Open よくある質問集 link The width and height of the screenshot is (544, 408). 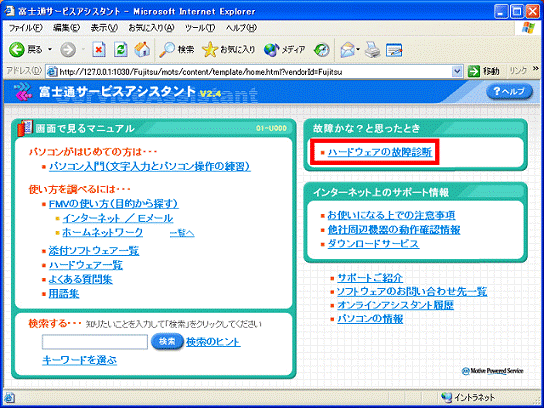click(80, 279)
